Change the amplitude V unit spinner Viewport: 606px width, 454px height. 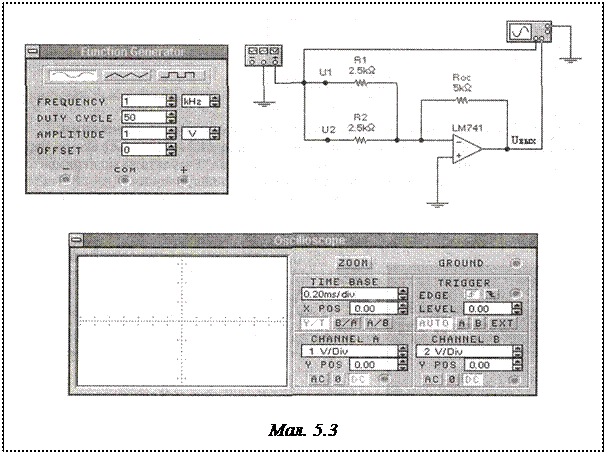point(215,134)
